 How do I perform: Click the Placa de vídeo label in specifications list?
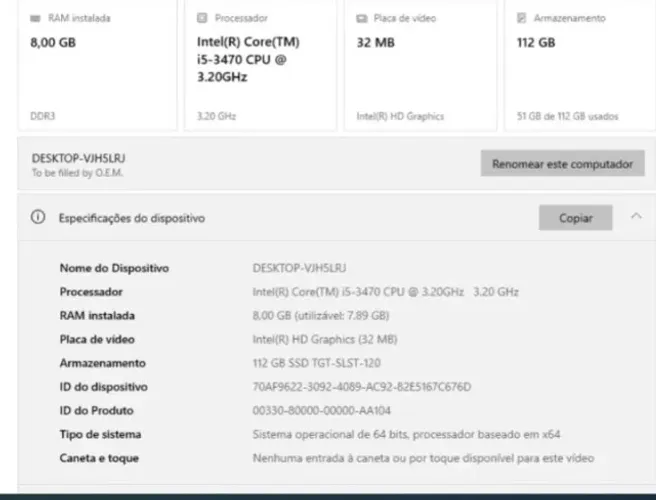tap(97, 339)
